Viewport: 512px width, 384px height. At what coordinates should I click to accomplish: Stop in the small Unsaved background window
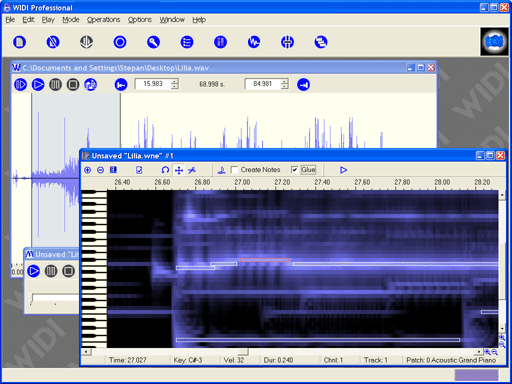coord(68,271)
